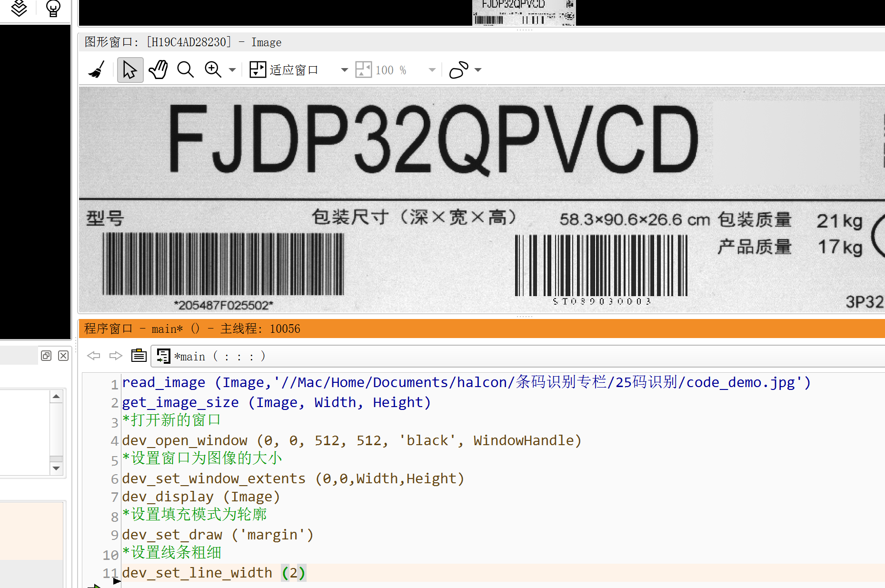Toggle the pointer selection tool
This screenshot has width=885, height=588.
130,70
